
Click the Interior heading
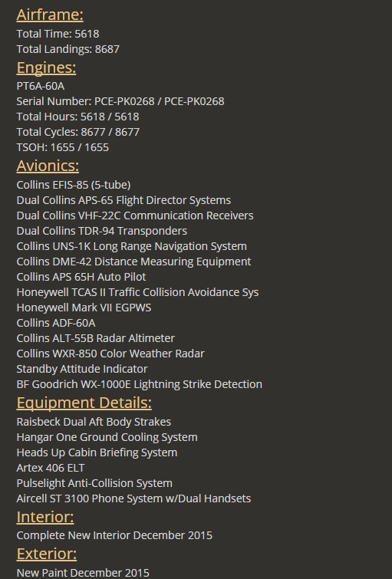coord(45,517)
